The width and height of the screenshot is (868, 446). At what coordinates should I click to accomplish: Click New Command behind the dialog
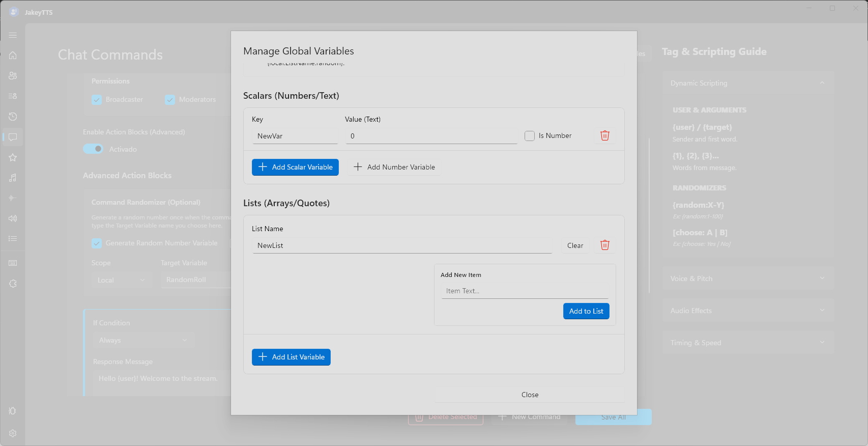530,417
